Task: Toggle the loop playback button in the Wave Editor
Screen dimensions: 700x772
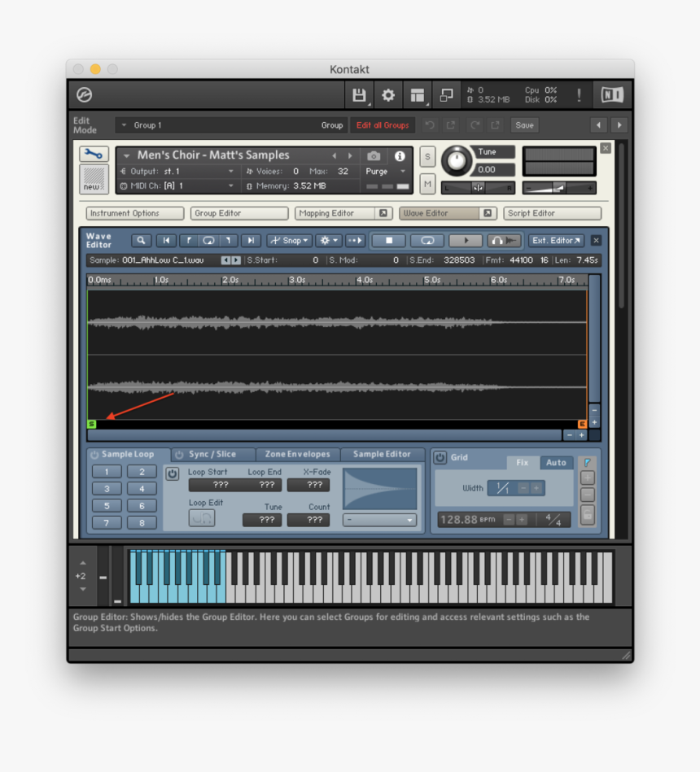Action: point(427,241)
